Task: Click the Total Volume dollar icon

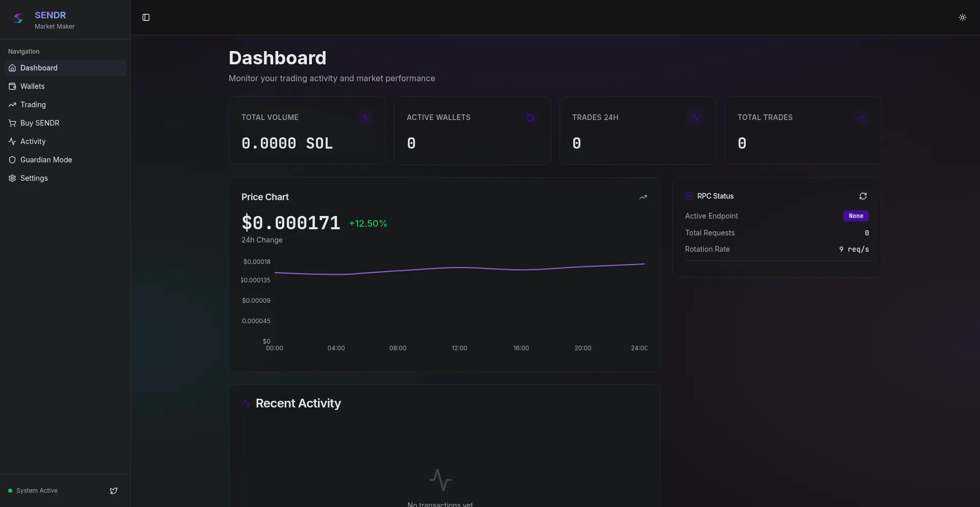Action: coord(365,117)
